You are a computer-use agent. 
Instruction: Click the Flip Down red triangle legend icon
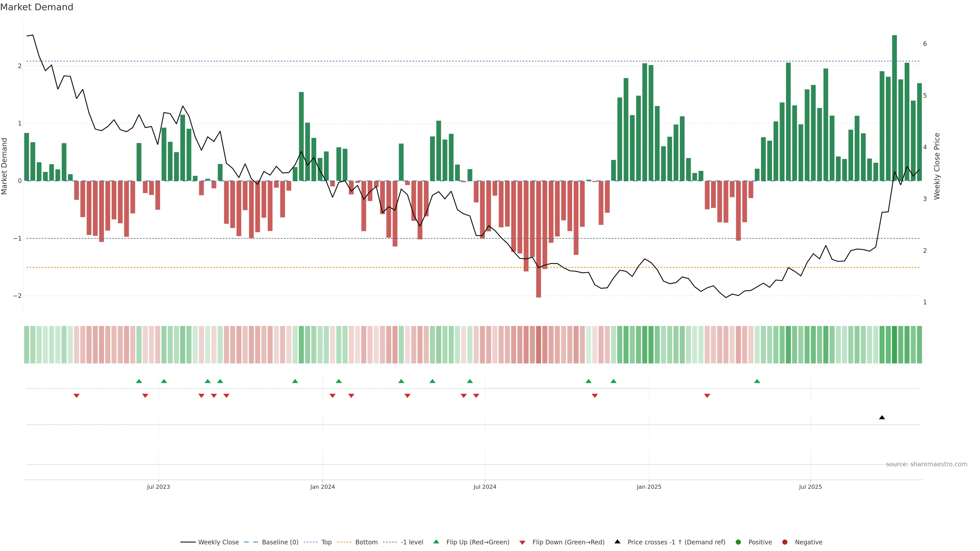[x=522, y=542]
